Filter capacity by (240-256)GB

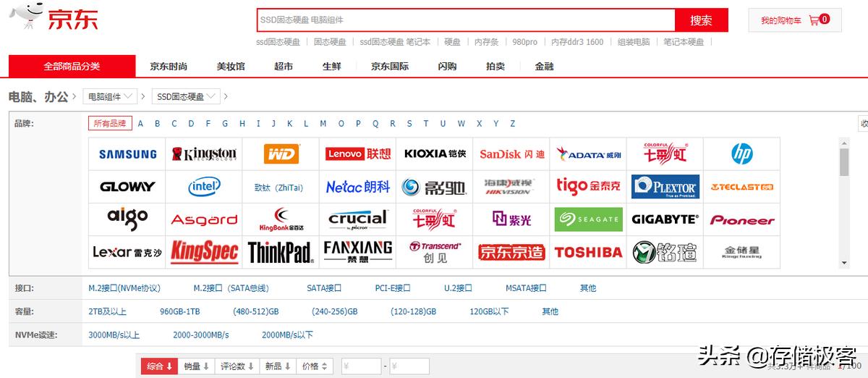tap(335, 311)
